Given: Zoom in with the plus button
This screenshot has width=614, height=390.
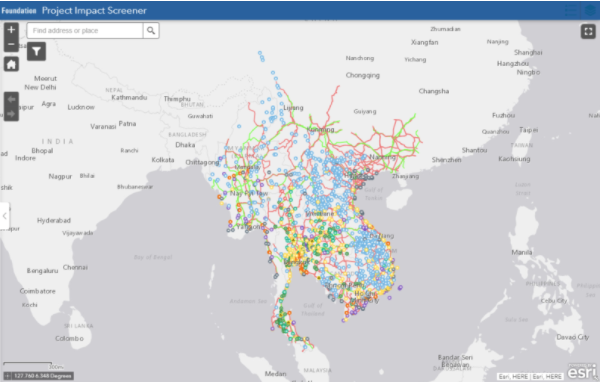Looking at the screenshot, I should pyautogui.click(x=11, y=30).
